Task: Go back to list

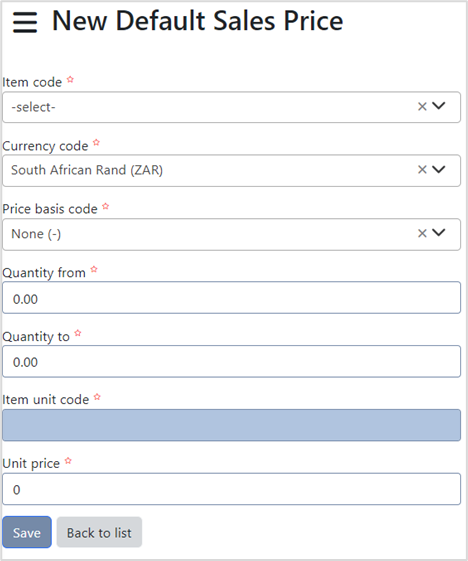Action: coord(99,532)
